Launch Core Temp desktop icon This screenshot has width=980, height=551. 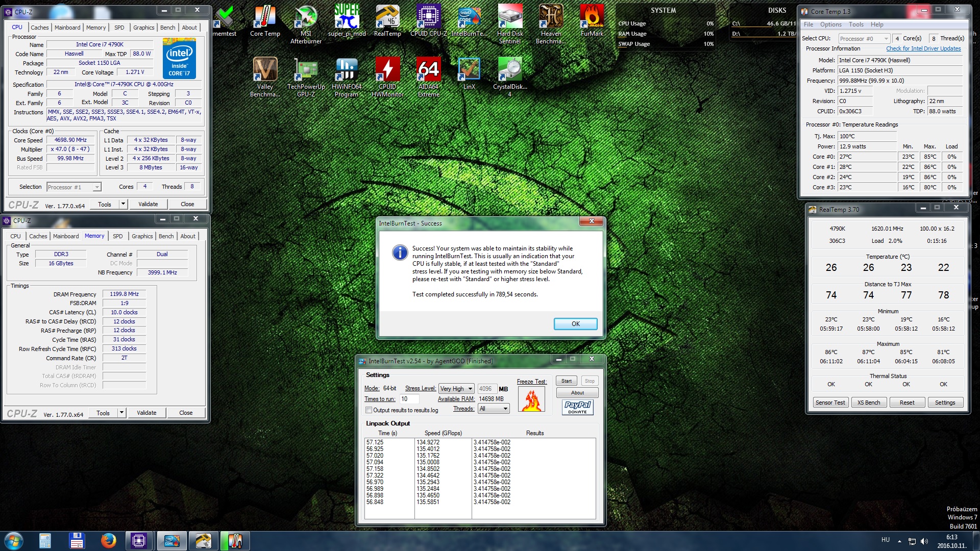265,20
